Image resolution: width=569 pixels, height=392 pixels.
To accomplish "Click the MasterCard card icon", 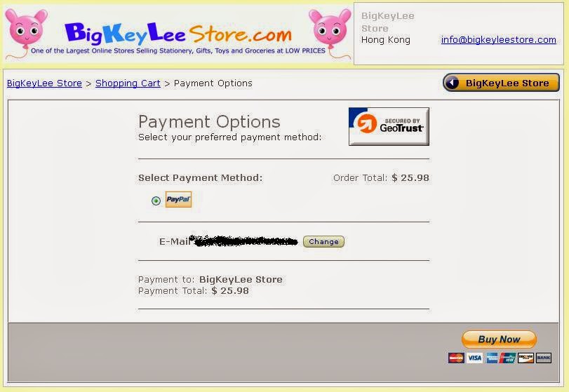I will click(x=456, y=358).
